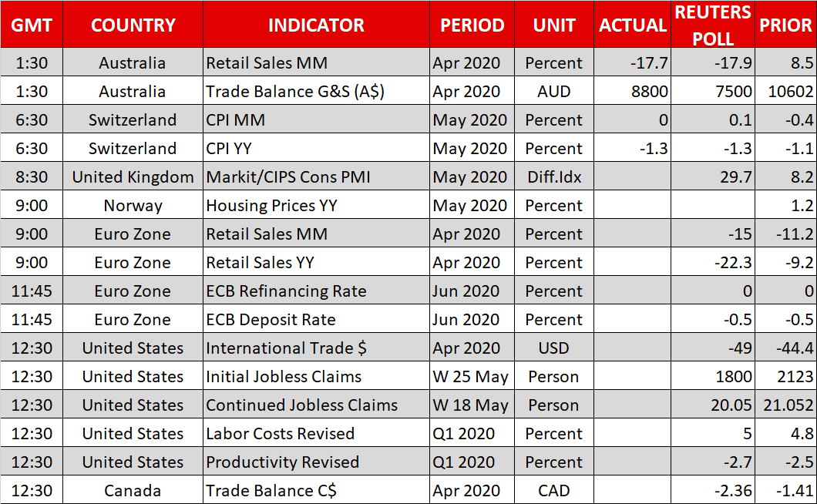Viewport: 817px width, 504px height.
Task: Select the Norway country cell
Action: click(x=133, y=206)
